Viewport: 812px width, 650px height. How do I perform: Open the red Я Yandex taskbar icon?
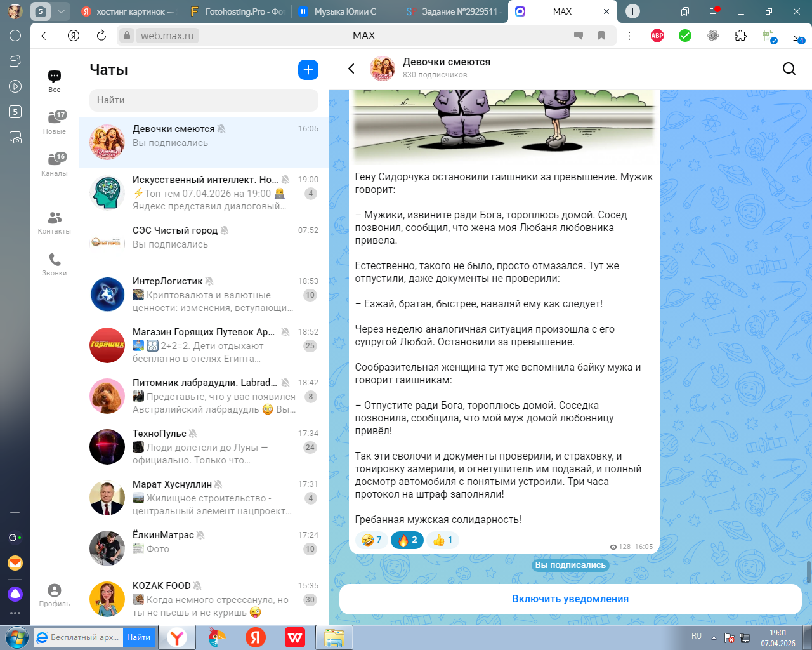click(x=256, y=637)
